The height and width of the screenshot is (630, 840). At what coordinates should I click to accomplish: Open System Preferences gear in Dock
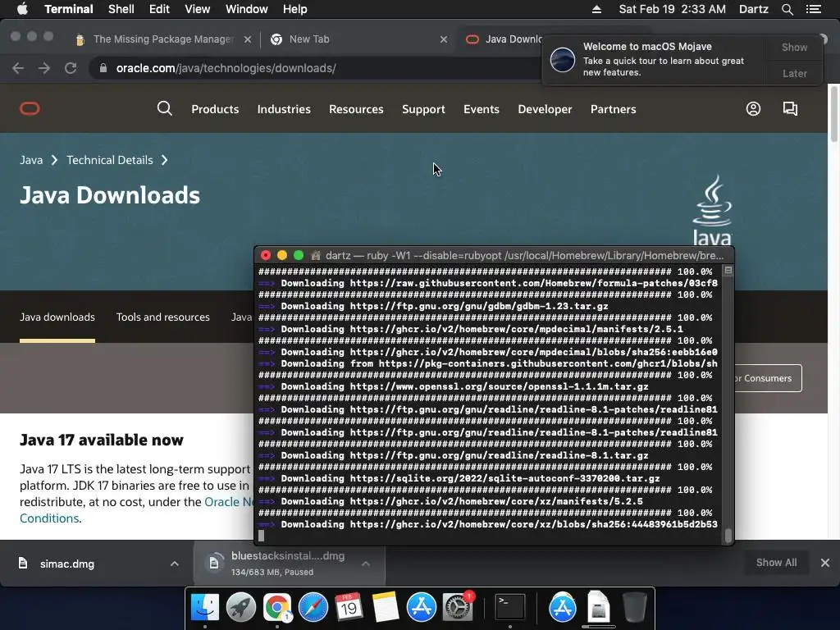pos(458,608)
